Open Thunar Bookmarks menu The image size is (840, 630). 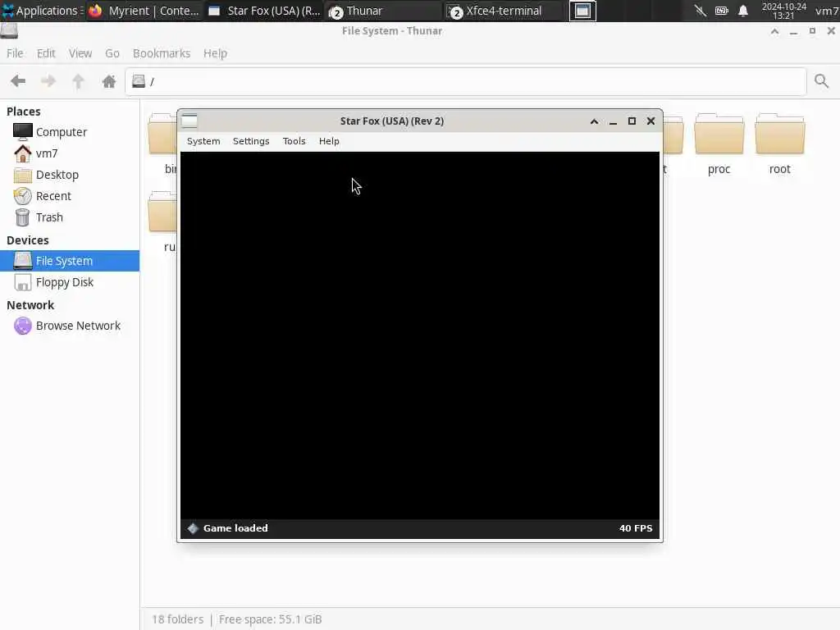162,53
